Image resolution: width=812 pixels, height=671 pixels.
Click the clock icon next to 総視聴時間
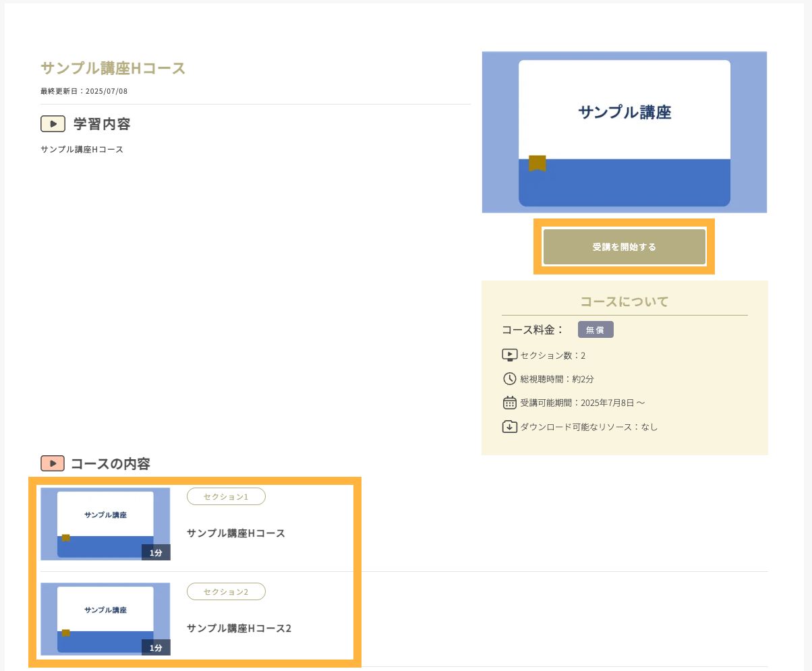[x=510, y=378]
